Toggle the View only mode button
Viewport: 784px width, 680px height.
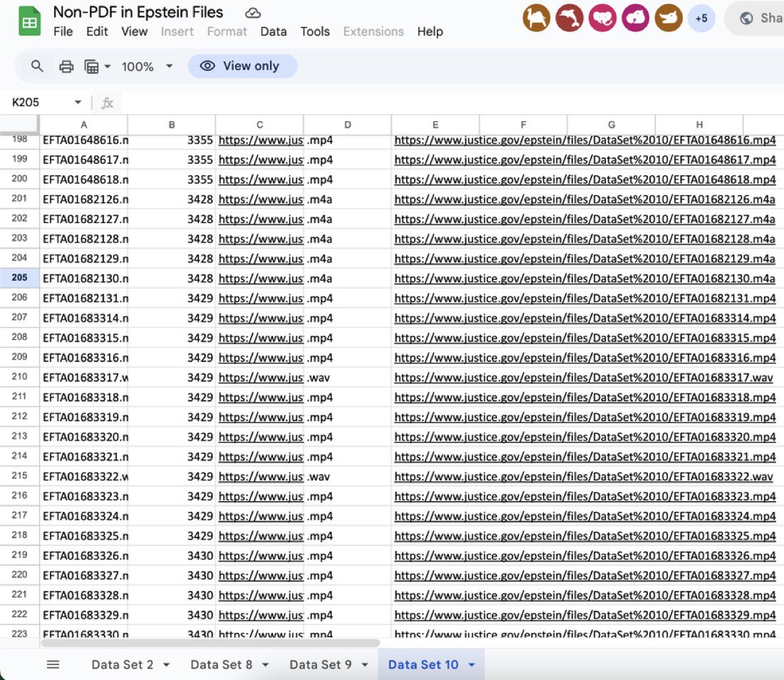242,66
